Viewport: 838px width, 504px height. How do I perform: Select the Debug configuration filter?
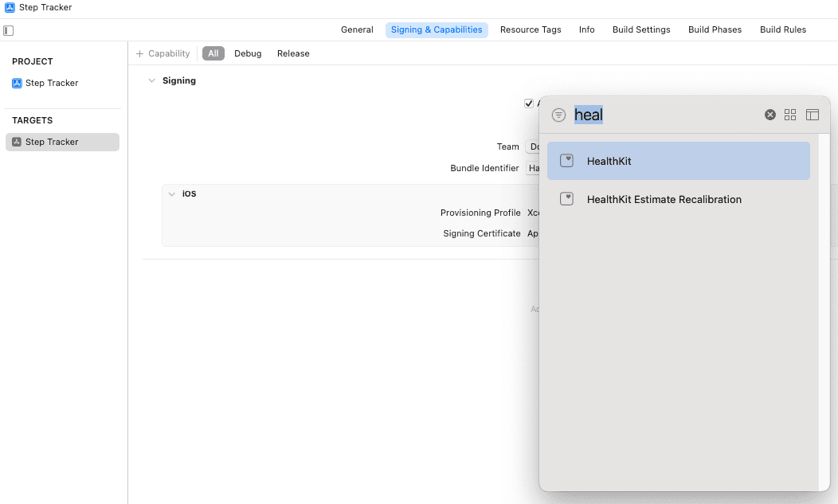click(248, 53)
